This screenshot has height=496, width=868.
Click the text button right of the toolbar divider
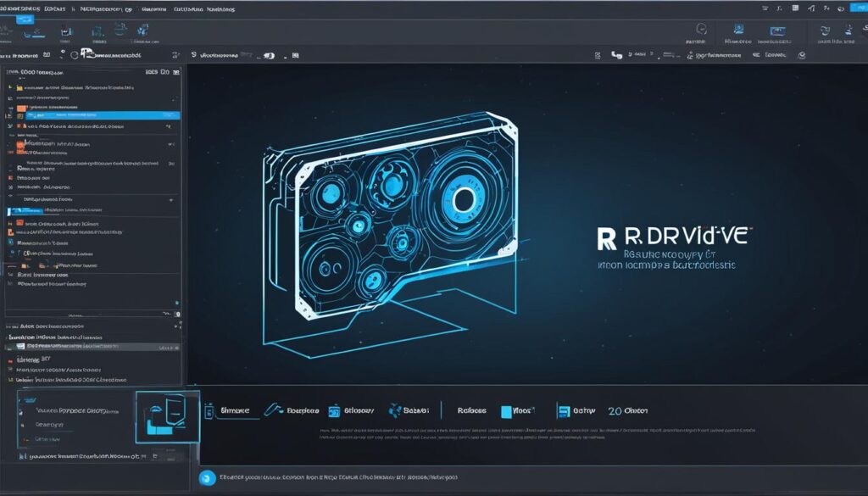(471, 410)
